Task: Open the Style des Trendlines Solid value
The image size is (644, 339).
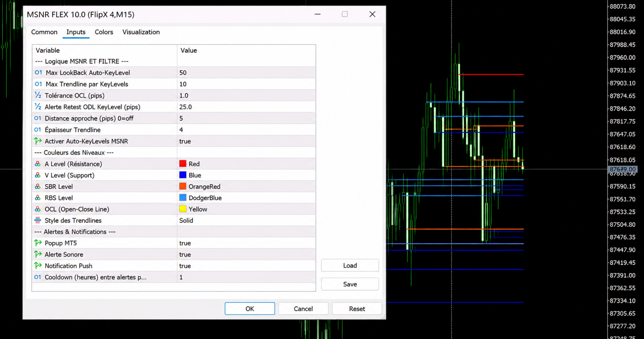Action: click(246, 221)
